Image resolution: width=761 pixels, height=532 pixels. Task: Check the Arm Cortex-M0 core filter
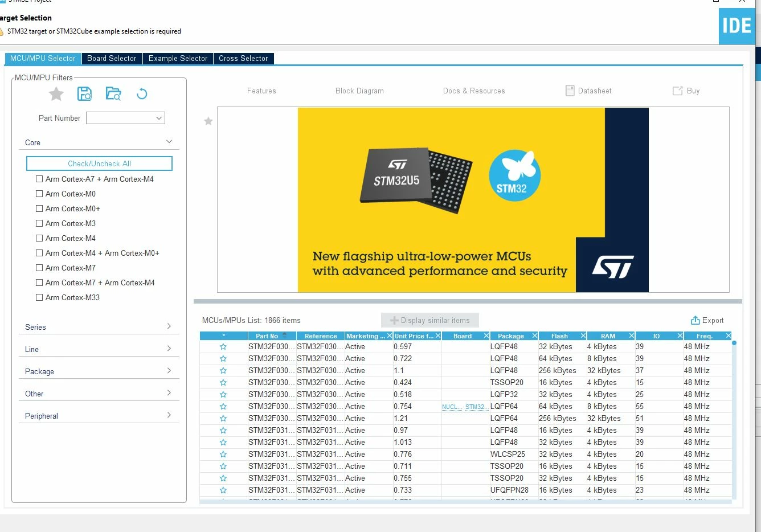[39, 194]
